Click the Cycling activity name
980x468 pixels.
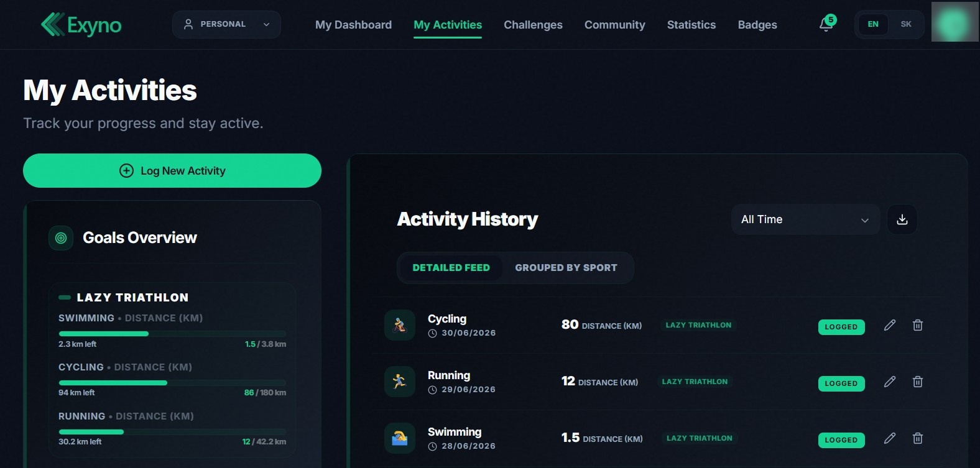pos(447,319)
